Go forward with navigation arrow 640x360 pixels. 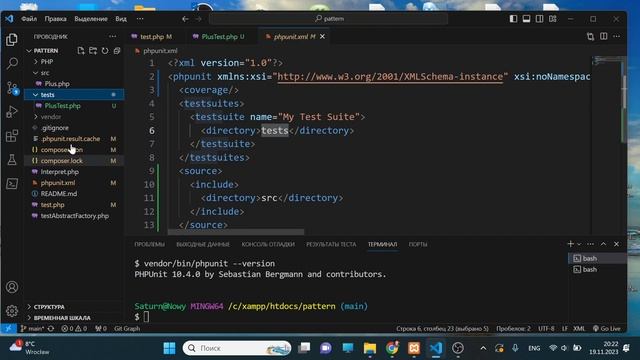coord(198,19)
